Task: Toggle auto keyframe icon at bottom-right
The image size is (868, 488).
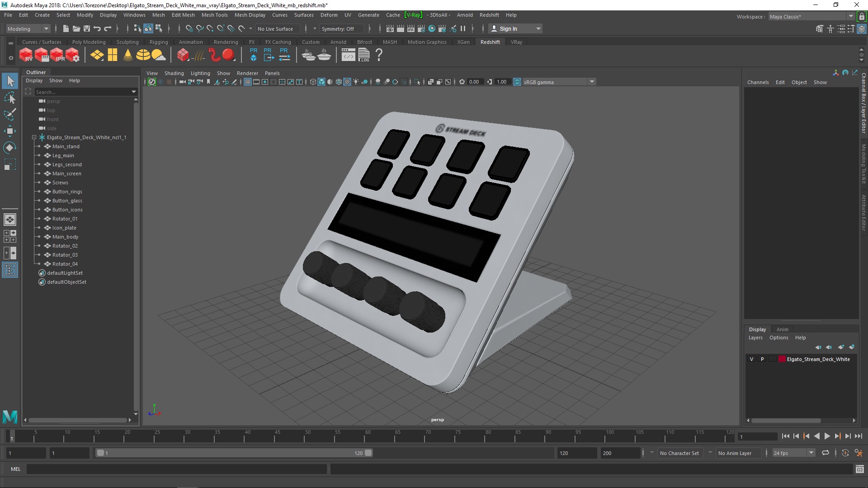Action: point(845,453)
